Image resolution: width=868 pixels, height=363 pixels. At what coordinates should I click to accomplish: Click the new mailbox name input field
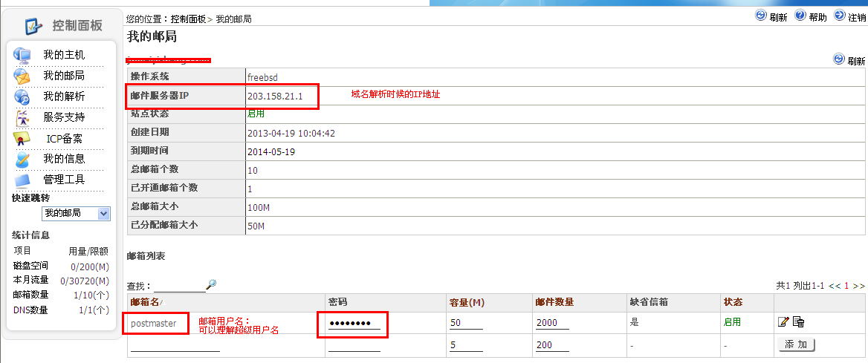[175, 345]
